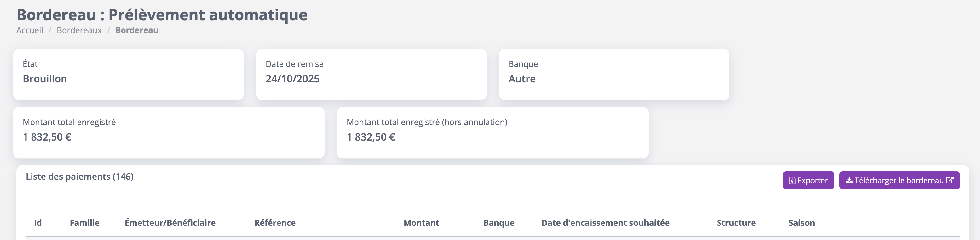
Task: Select the Banque column header in the table
Action: coord(499,223)
